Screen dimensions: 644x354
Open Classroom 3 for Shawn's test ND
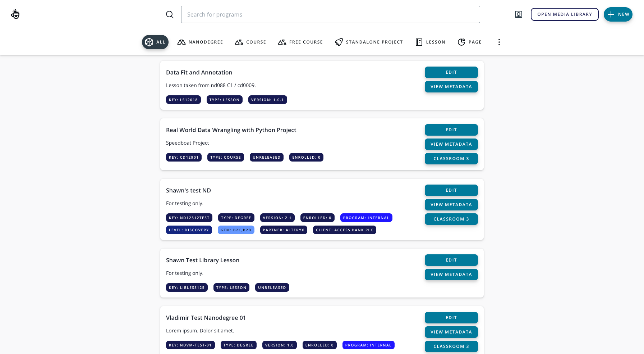(451, 219)
